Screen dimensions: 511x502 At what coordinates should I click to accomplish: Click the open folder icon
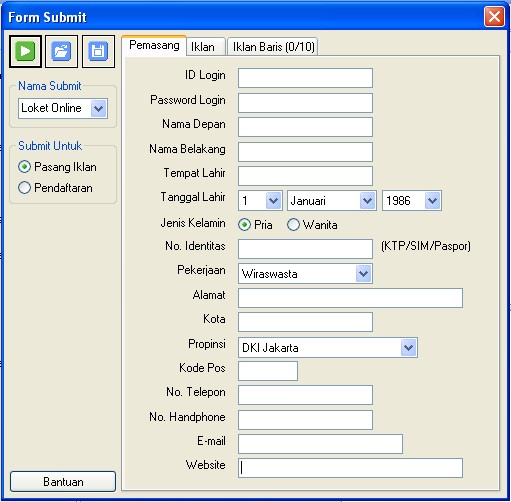(61, 51)
